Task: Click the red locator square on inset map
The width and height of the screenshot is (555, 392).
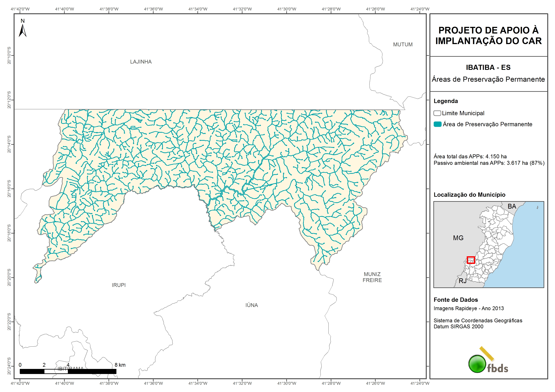Action: coord(471,260)
